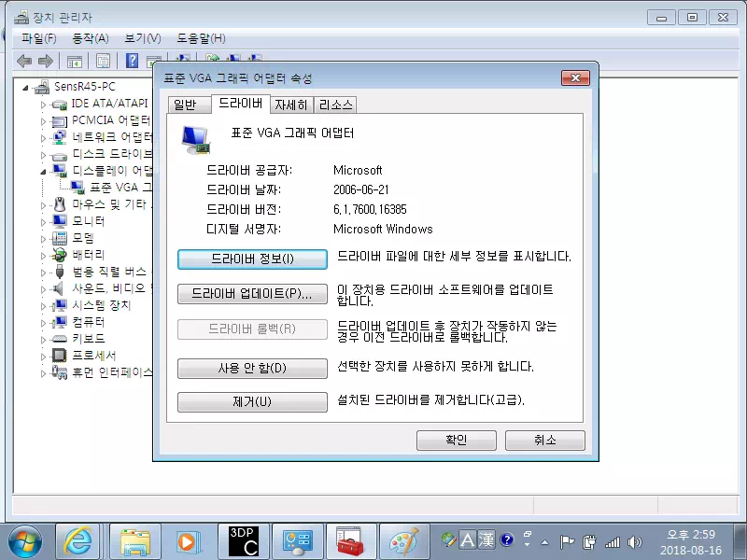Switch to the 자세히 tab

291,105
